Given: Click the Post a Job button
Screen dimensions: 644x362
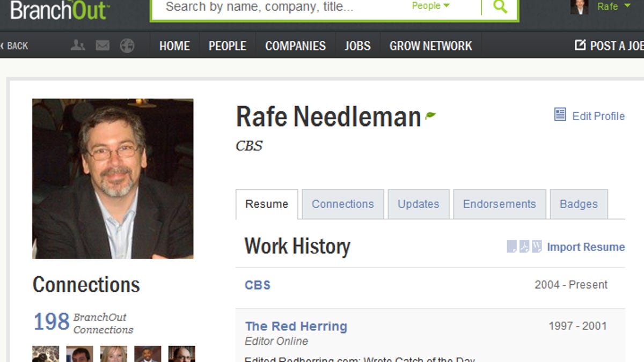Looking at the screenshot, I should point(610,46).
